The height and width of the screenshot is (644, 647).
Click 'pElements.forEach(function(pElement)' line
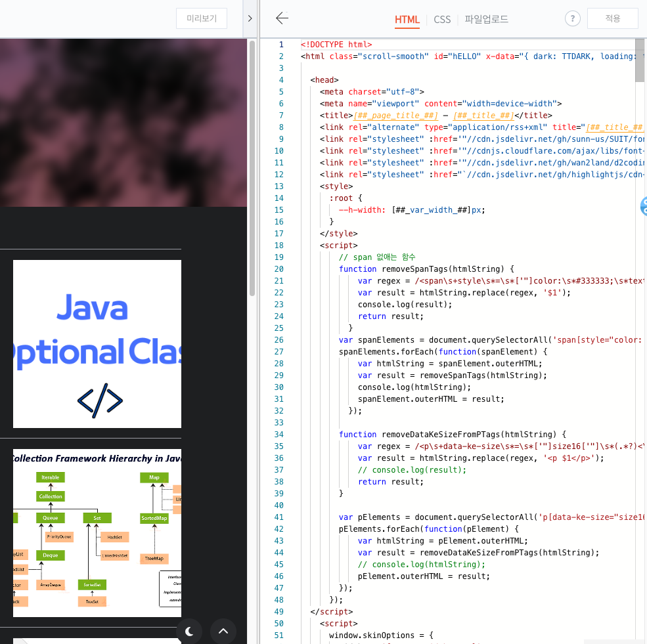coord(429,529)
